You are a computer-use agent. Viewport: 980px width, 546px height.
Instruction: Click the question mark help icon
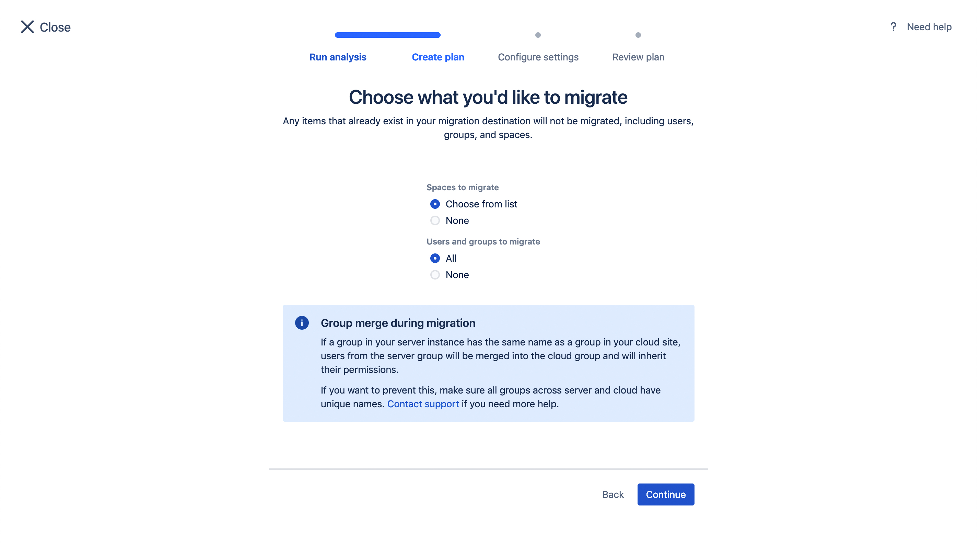pyautogui.click(x=893, y=26)
